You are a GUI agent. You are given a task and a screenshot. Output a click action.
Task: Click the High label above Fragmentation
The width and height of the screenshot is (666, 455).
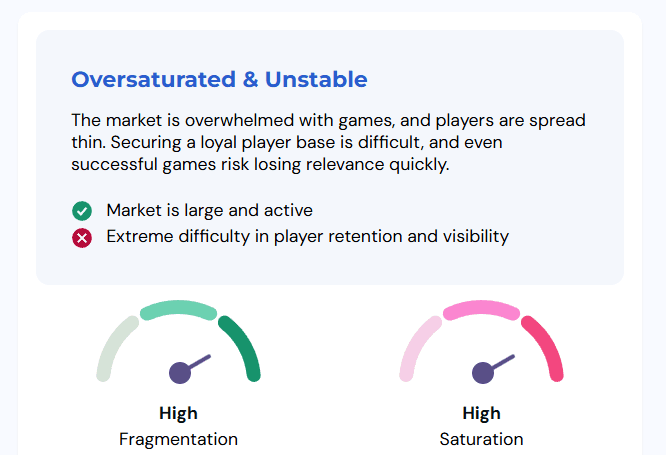(178, 413)
